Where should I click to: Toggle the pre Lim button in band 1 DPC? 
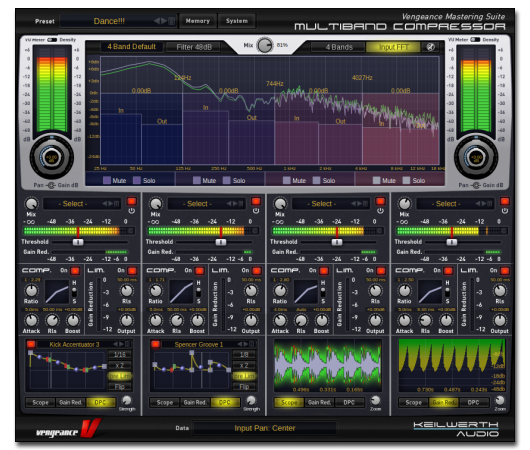[120, 376]
